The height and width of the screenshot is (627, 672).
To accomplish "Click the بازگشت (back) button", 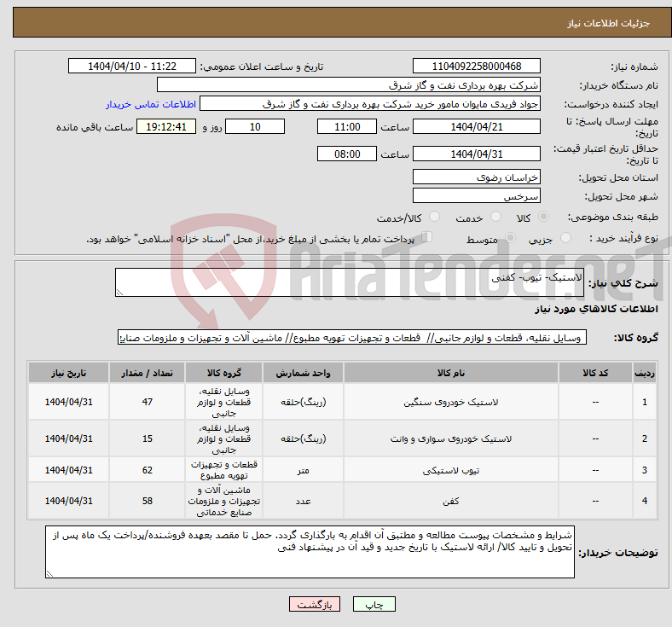I will tap(315, 604).
